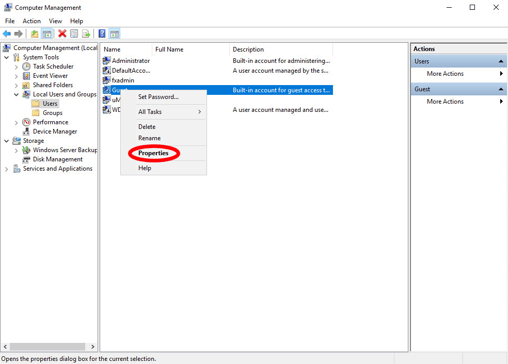This screenshot has width=508, height=364.
Task: Sort by Full Name column header
Action: coord(191,49)
